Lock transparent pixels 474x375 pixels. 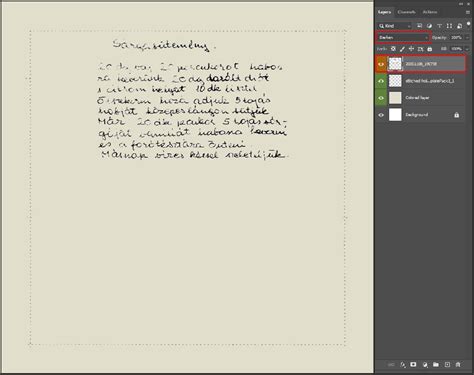(393, 49)
